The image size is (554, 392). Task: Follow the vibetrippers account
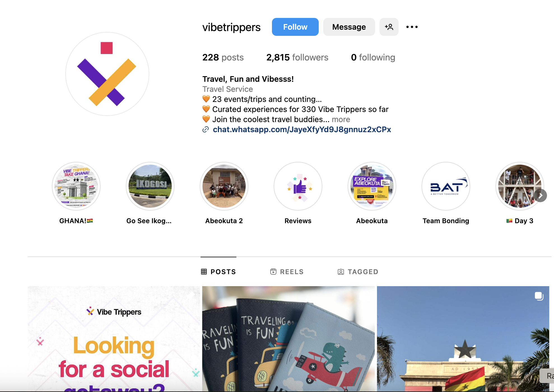(295, 27)
